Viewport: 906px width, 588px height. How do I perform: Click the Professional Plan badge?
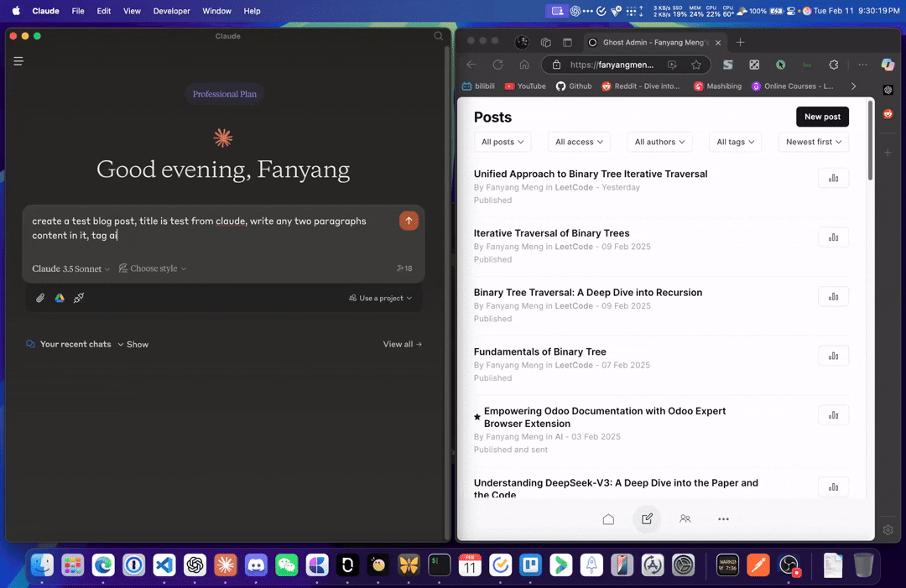tap(224, 94)
